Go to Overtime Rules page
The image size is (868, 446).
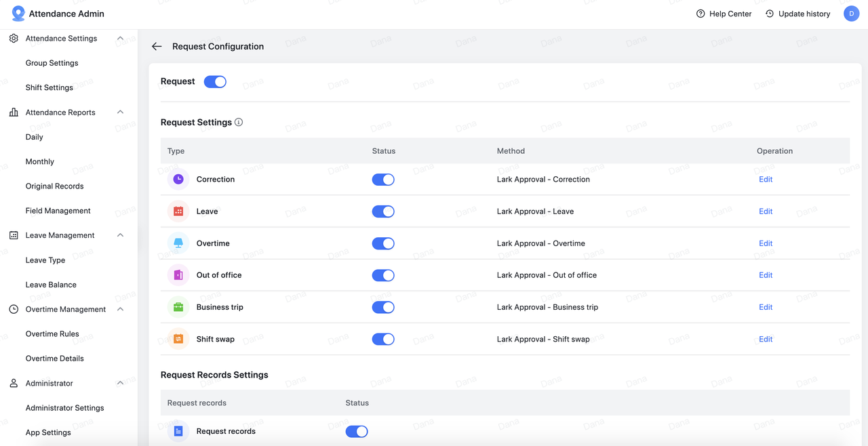[52, 334]
